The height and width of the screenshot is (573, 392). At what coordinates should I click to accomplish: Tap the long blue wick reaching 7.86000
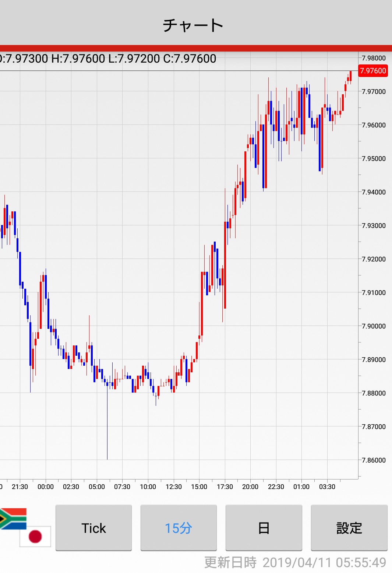coord(107,423)
